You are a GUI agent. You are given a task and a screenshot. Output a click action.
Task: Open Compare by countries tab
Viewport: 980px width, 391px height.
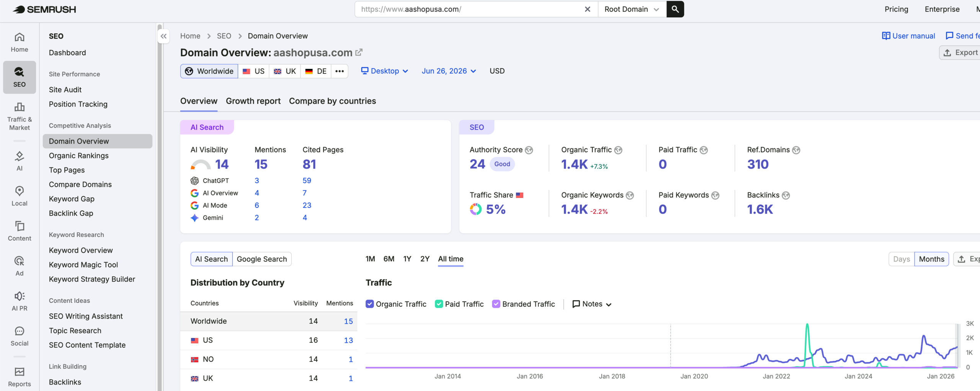(332, 101)
